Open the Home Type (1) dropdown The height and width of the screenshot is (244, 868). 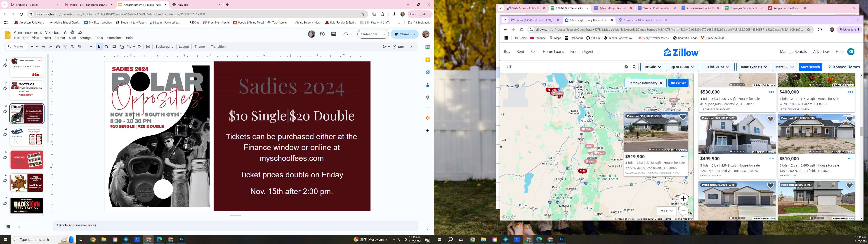point(753,67)
